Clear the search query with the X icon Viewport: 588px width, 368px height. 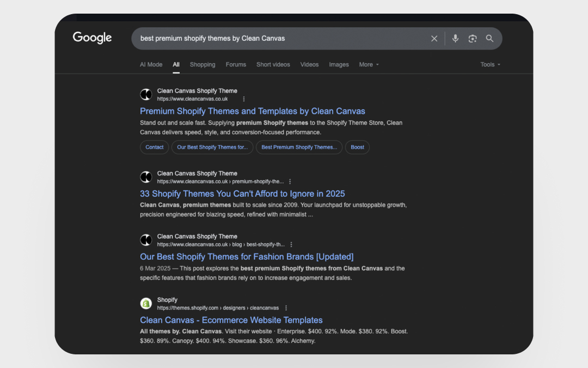tap(434, 38)
